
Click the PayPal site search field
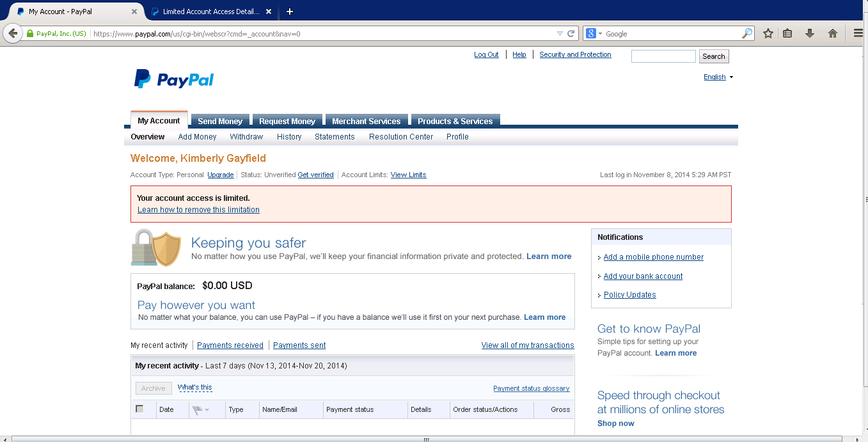click(663, 56)
